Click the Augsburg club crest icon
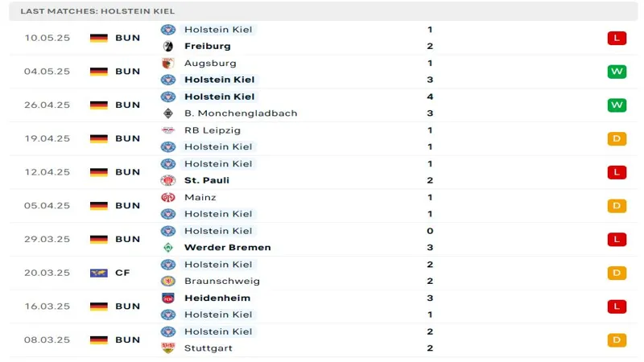 [x=168, y=63]
